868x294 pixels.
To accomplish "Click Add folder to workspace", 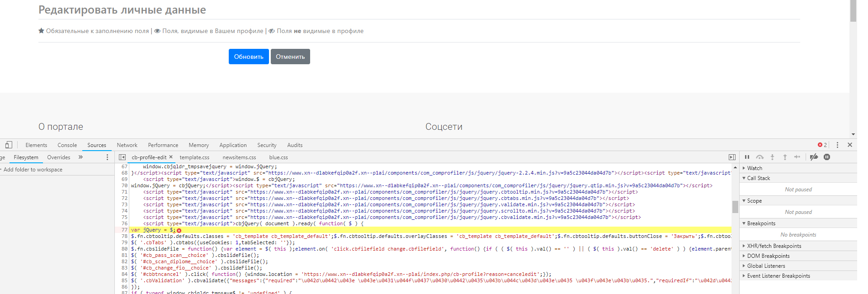I will pyautogui.click(x=33, y=170).
